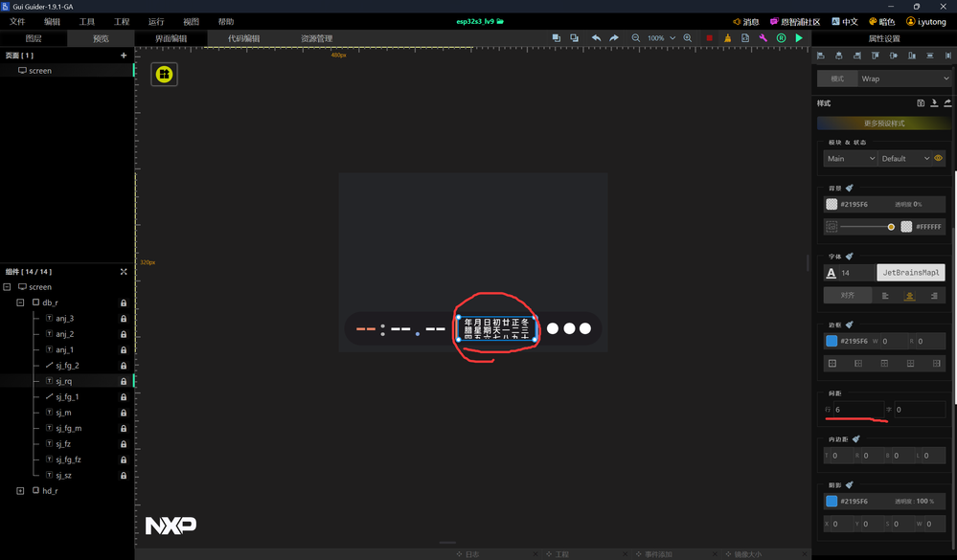Open the Default state dropdown
Screen dimensions: 957x560
(905, 159)
